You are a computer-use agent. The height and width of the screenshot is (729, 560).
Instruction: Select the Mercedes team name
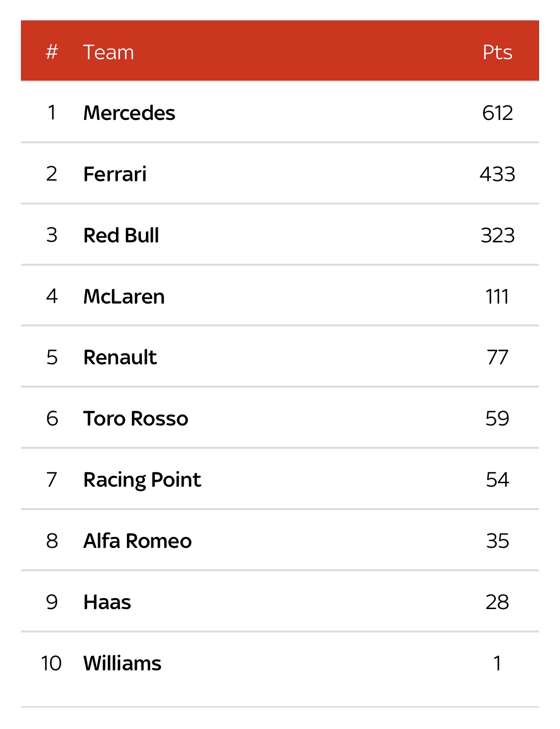129,113
